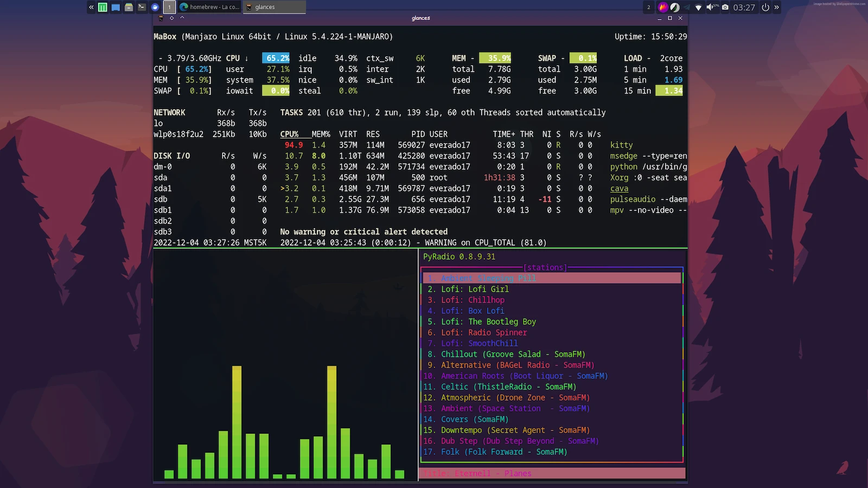Select station 1 Ambient Sleeping Pill

tap(552, 278)
